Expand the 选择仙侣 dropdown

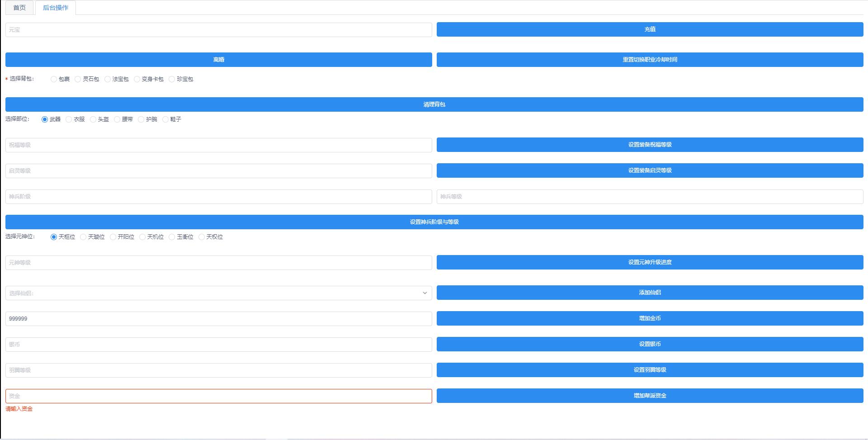coord(218,293)
